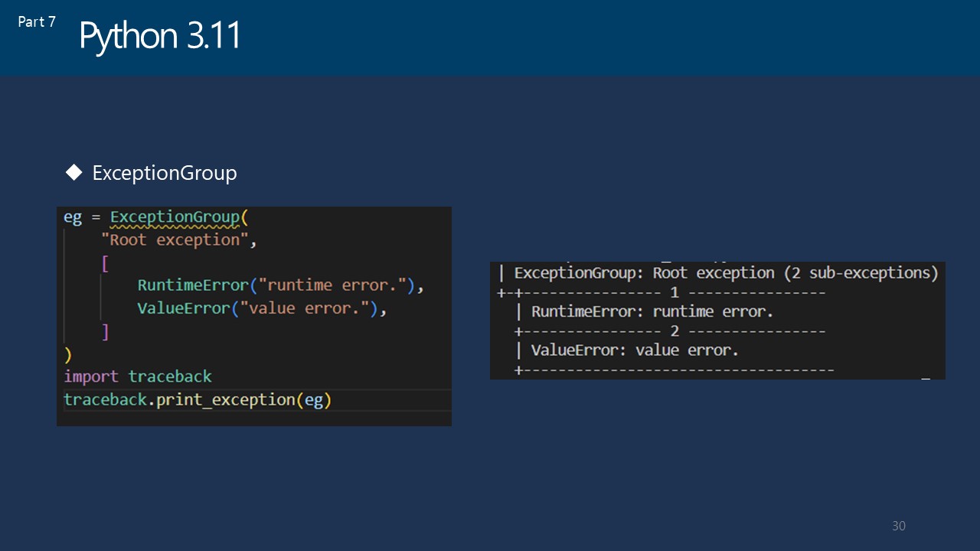Click the diamond bullet before ExceptionGroup
Viewport: 980px width, 551px height.
(x=73, y=173)
